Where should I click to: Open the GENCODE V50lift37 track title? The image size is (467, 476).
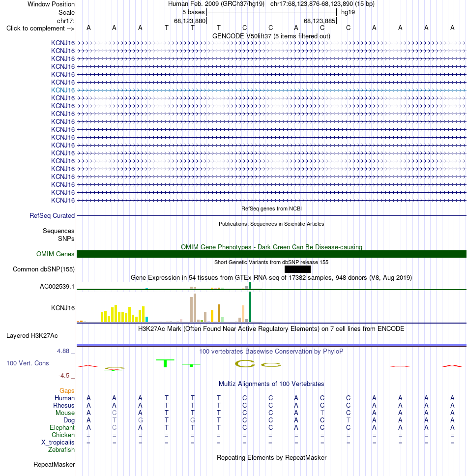[x=271, y=36]
